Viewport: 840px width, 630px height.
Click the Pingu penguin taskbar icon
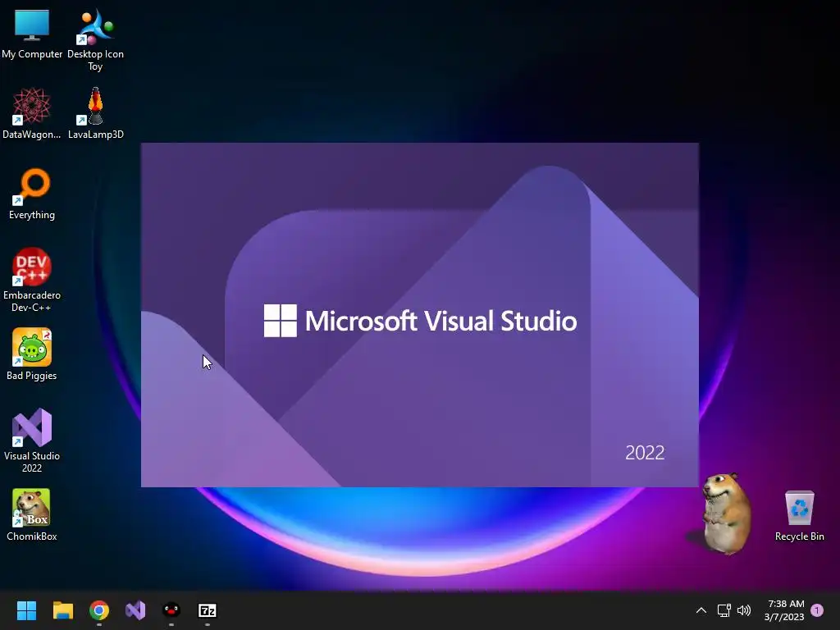[171, 610]
